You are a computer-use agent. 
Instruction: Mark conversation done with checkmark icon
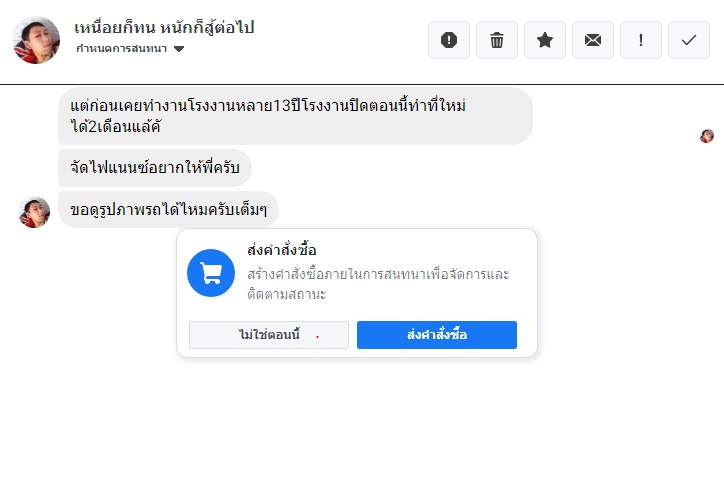pos(689,40)
